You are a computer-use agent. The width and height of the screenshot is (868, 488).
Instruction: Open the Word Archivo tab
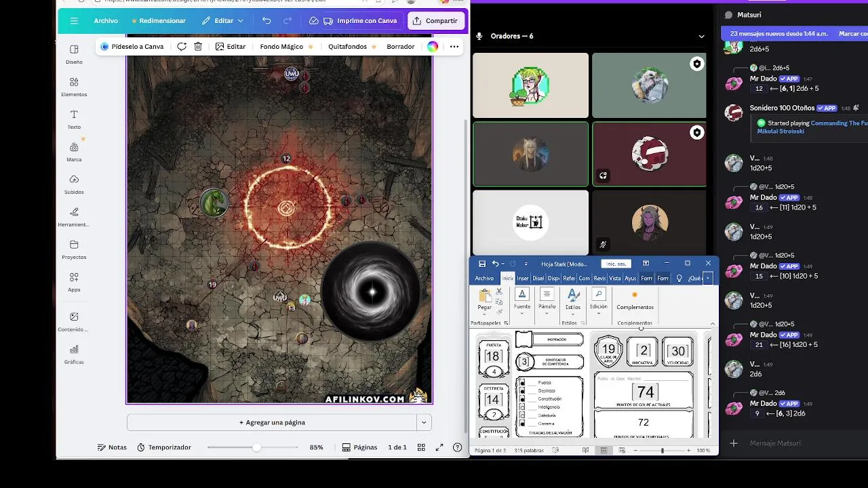tap(484, 279)
